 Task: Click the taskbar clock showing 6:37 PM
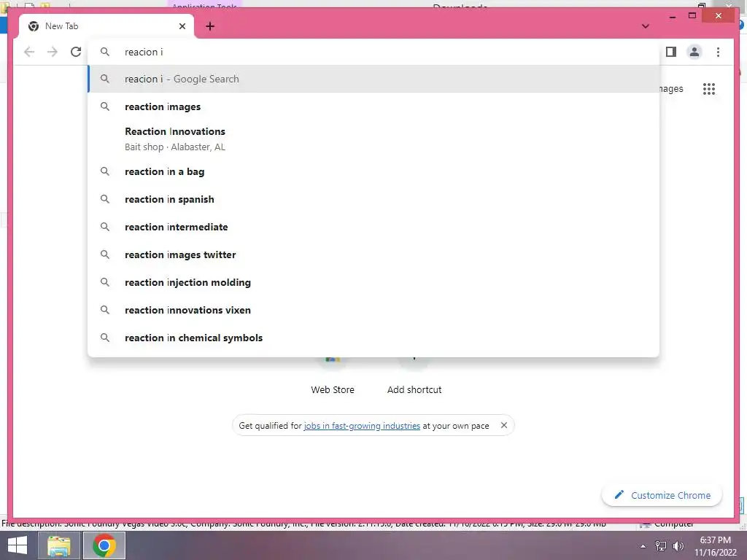715,546
